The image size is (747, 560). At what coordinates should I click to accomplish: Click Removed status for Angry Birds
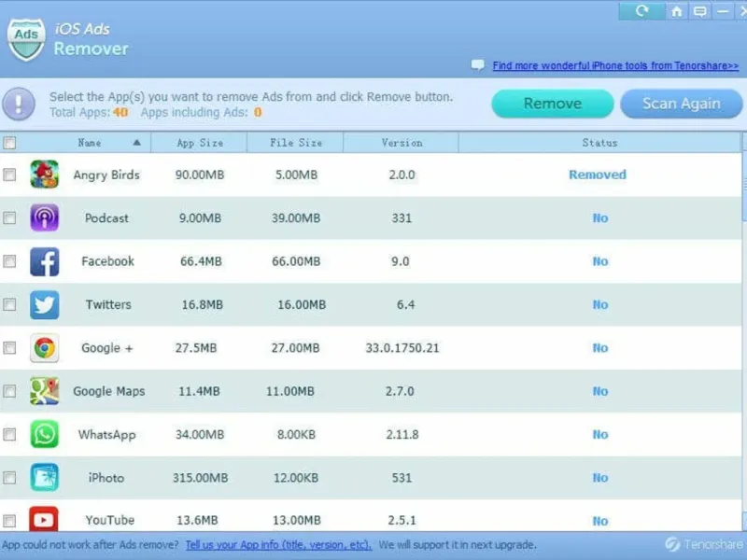point(598,175)
